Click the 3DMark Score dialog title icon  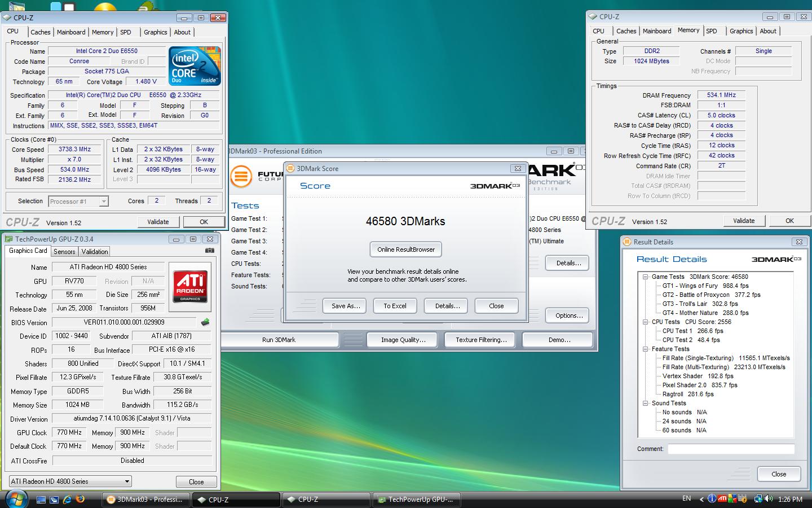291,168
